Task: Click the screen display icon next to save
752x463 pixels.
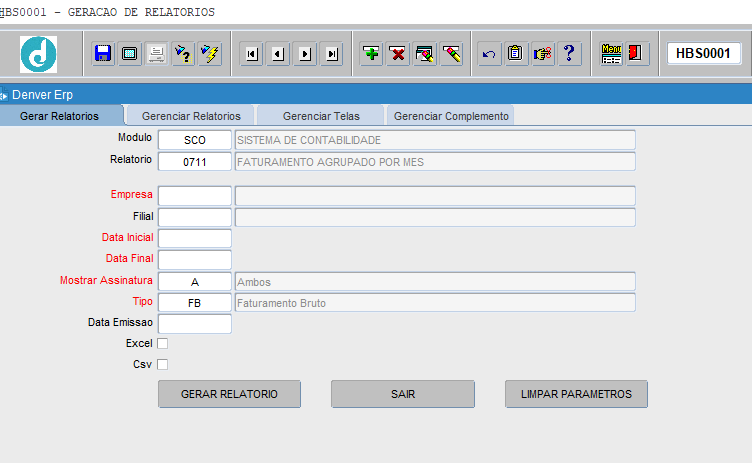Action: [x=129, y=53]
